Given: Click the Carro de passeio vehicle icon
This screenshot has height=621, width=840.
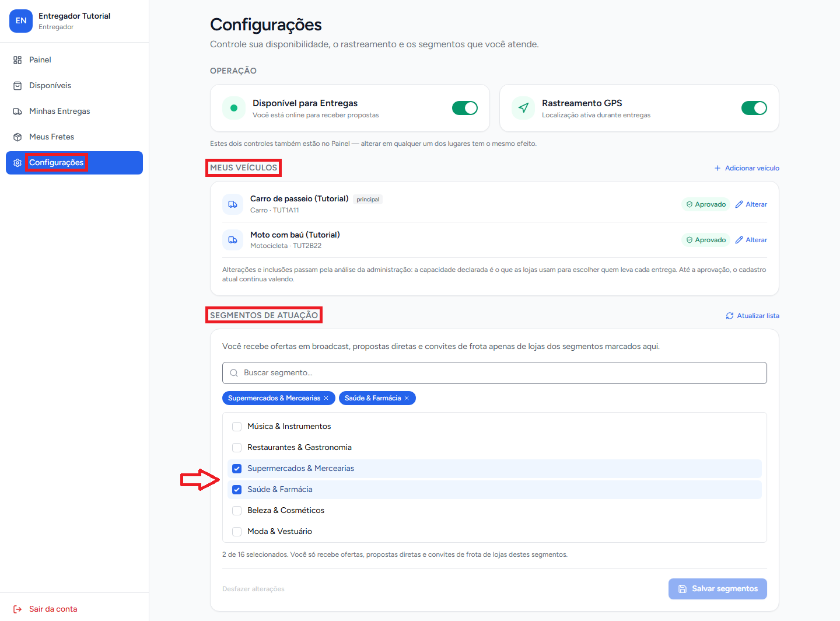Looking at the screenshot, I should [x=233, y=204].
